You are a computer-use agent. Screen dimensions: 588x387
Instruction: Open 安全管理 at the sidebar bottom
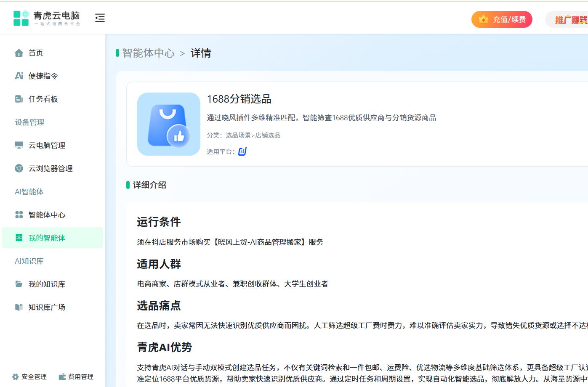pos(29,377)
